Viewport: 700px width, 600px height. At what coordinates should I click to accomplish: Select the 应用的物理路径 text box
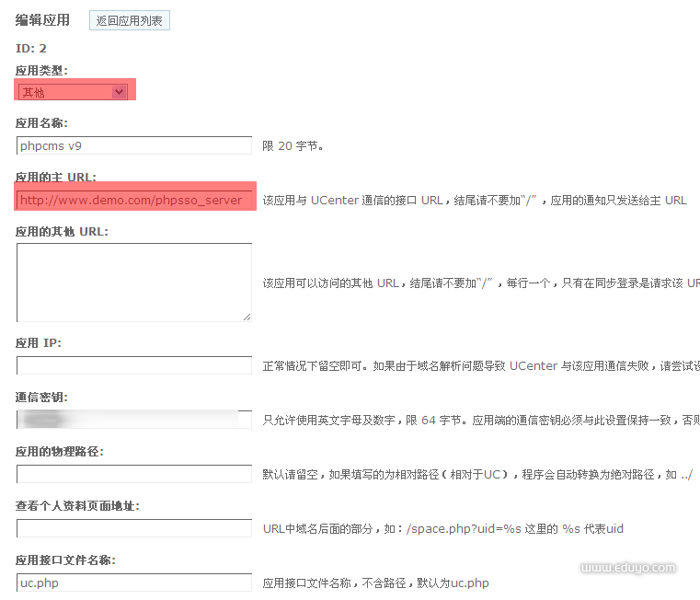click(x=133, y=474)
